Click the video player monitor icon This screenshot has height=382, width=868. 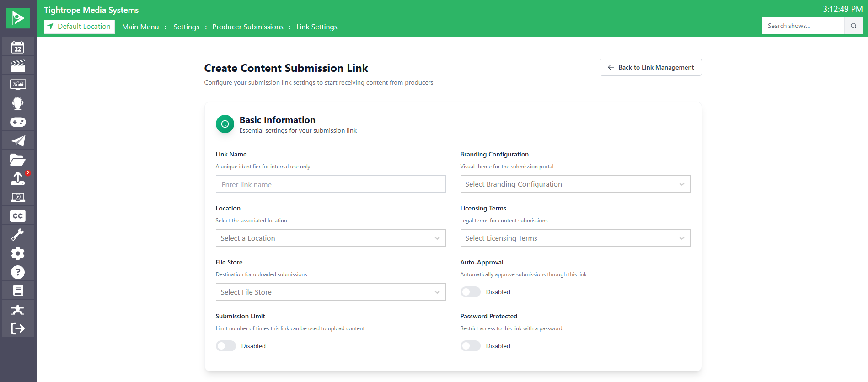click(18, 197)
